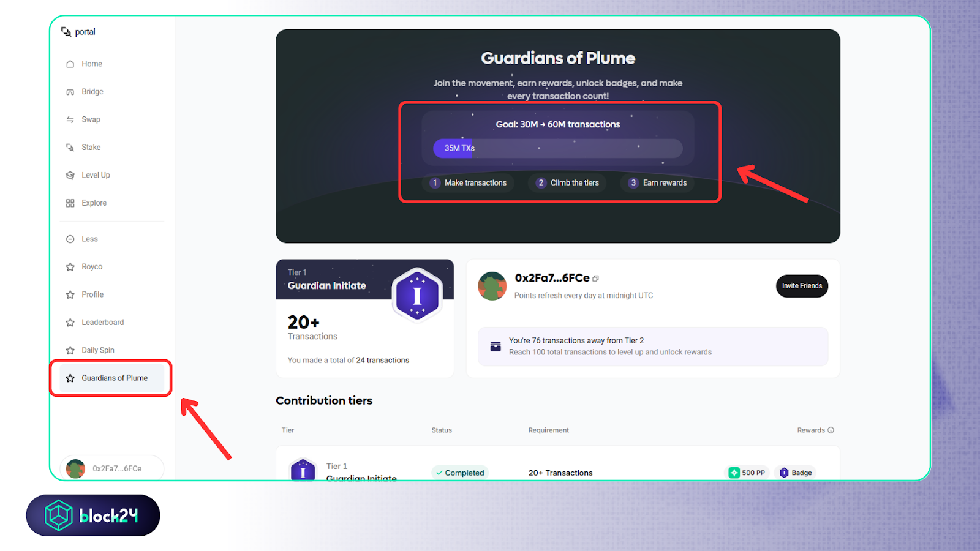The height and width of the screenshot is (551, 980).
Task: Collapse sidebar items with Less
Action: coord(89,239)
